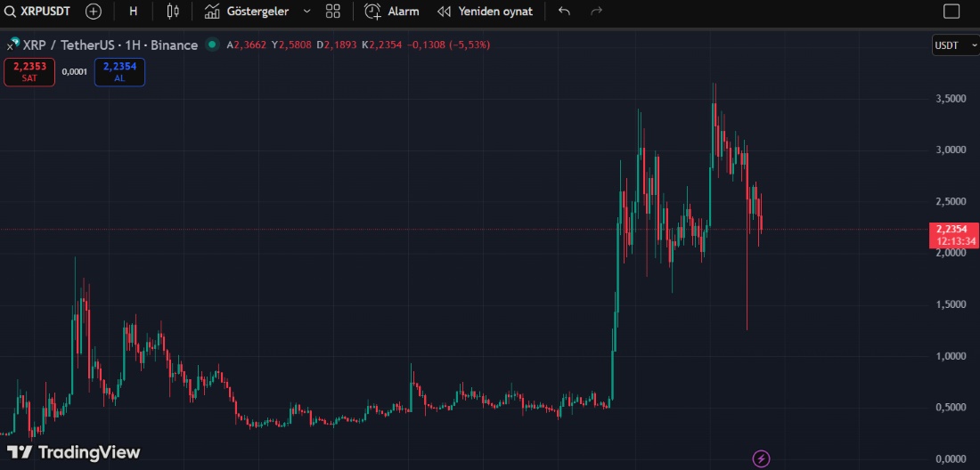Click the AL buy button 2,2354
This screenshot has height=470, width=980.
pos(119,72)
